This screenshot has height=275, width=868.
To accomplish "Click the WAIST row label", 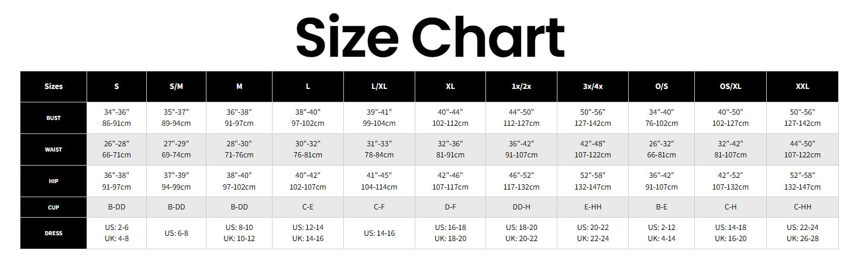I will [x=54, y=150].
